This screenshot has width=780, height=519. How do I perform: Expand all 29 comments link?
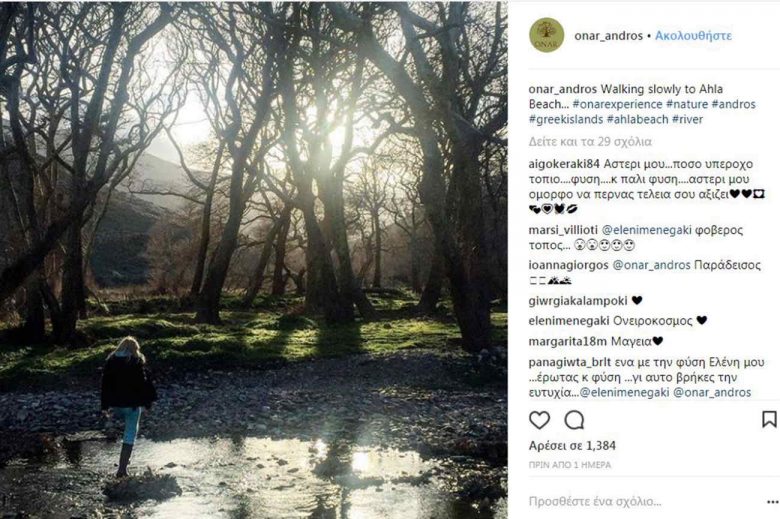pyautogui.click(x=590, y=141)
